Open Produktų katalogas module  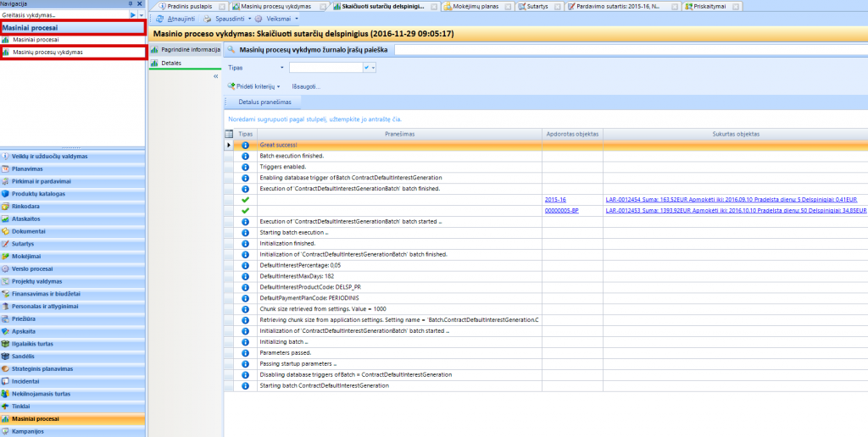click(x=73, y=194)
